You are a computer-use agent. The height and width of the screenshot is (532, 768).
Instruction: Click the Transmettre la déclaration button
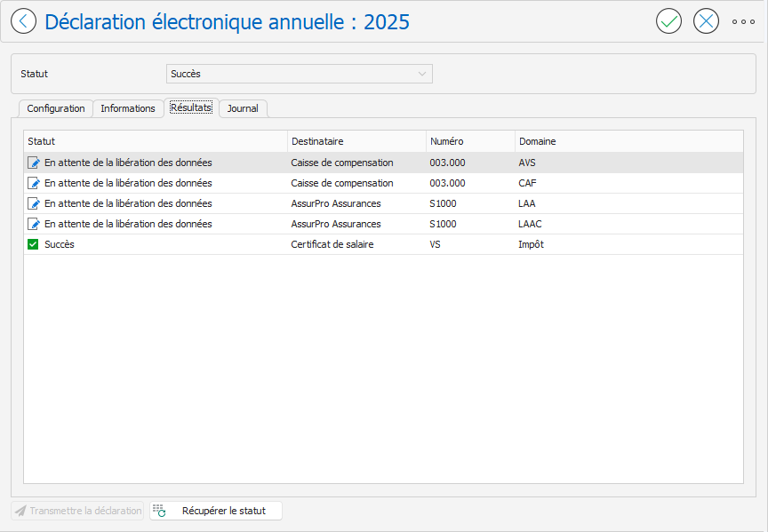point(77,511)
